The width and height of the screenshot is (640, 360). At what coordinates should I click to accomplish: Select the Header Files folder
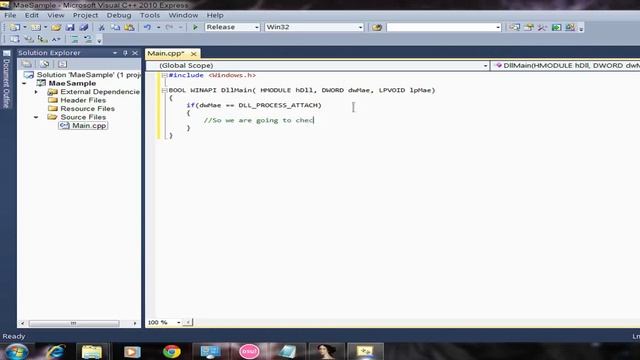point(77,100)
